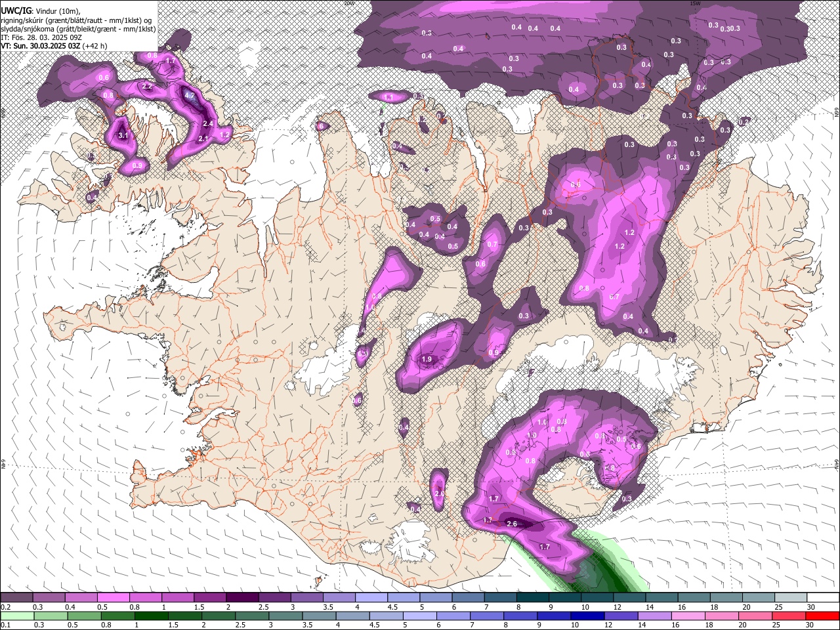This screenshot has width=840, height=630.
Task: Click the 2.2 precipitation value on the map
Action: [147, 86]
